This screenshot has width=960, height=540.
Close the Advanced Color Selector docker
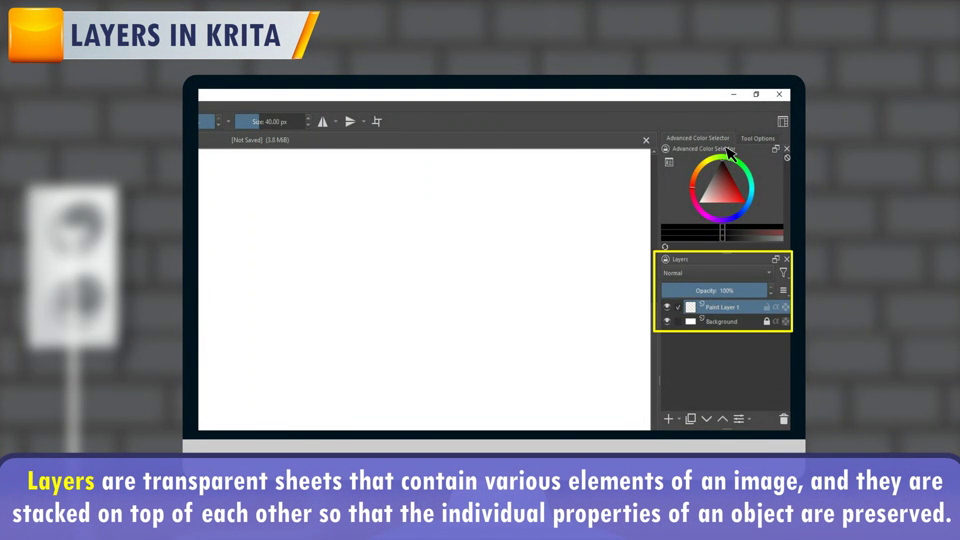[x=787, y=149]
